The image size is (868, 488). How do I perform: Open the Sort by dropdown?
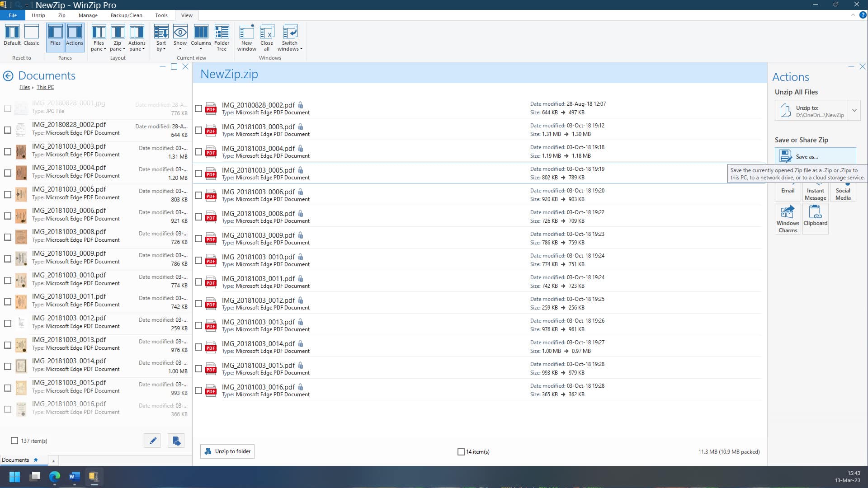pyautogui.click(x=161, y=38)
